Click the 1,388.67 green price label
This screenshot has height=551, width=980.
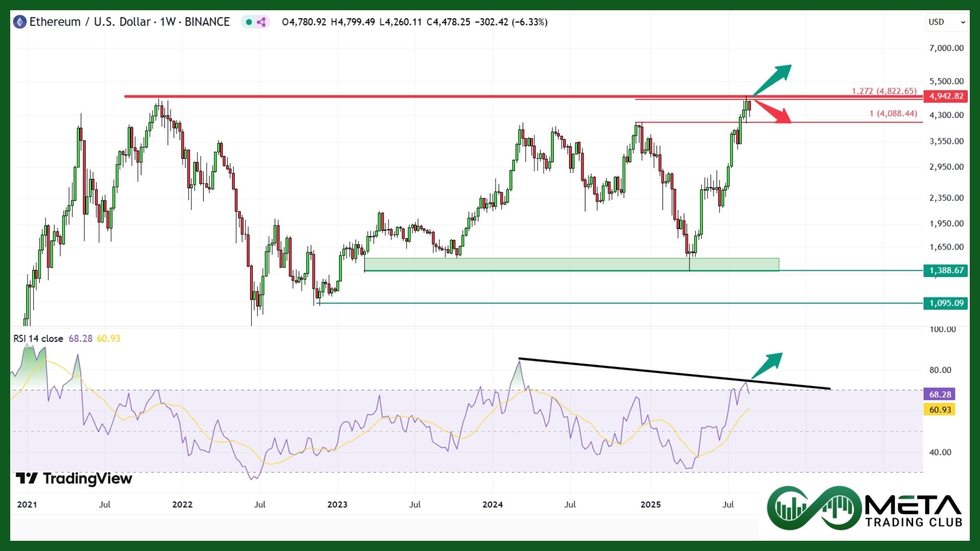946,270
